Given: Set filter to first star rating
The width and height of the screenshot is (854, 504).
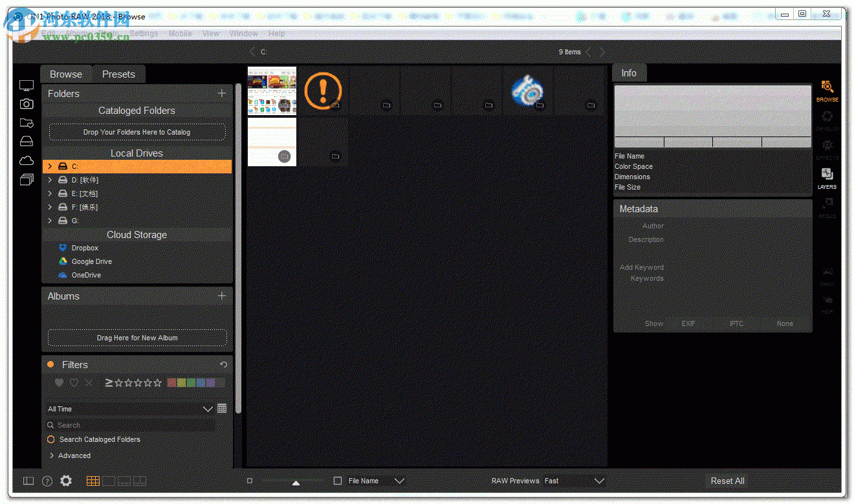Looking at the screenshot, I should 118,382.
